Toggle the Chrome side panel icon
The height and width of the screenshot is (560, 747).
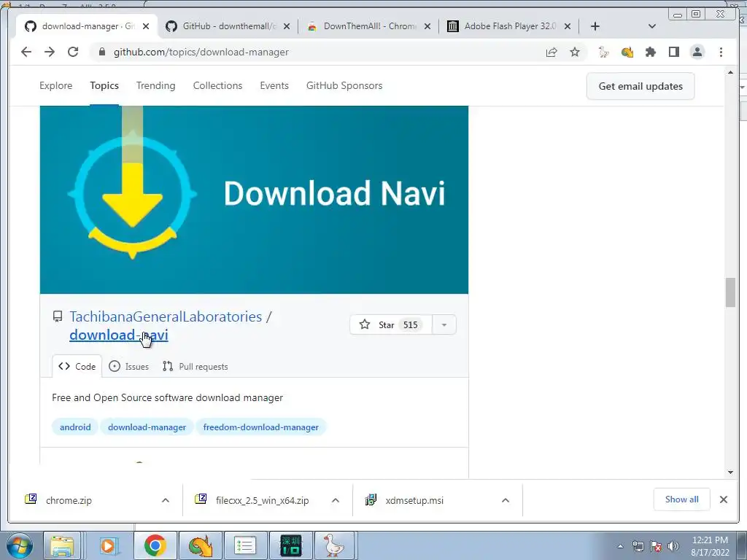tap(673, 52)
